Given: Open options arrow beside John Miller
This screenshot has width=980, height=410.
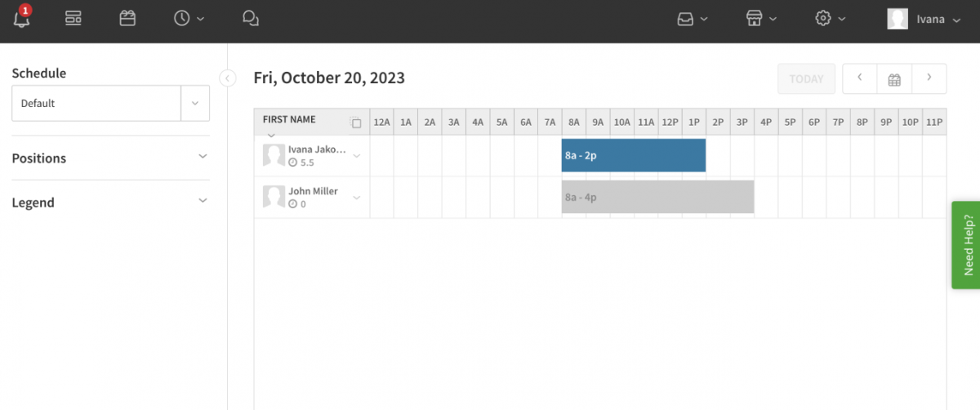Looking at the screenshot, I should (356, 197).
